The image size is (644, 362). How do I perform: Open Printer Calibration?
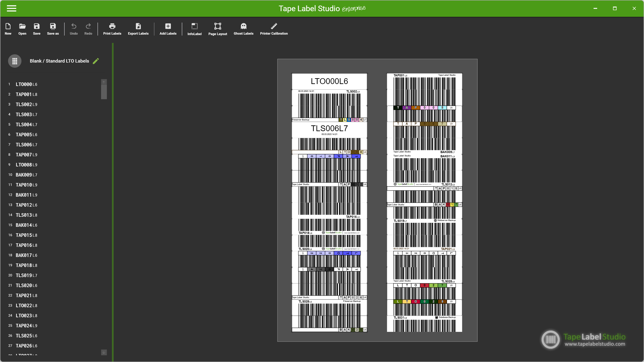pyautogui.click(x=274, y=29)
